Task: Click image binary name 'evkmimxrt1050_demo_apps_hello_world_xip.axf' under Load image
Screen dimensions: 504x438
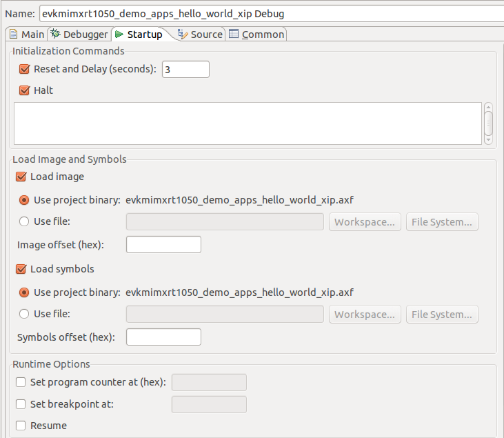Action: pos(239,200)
